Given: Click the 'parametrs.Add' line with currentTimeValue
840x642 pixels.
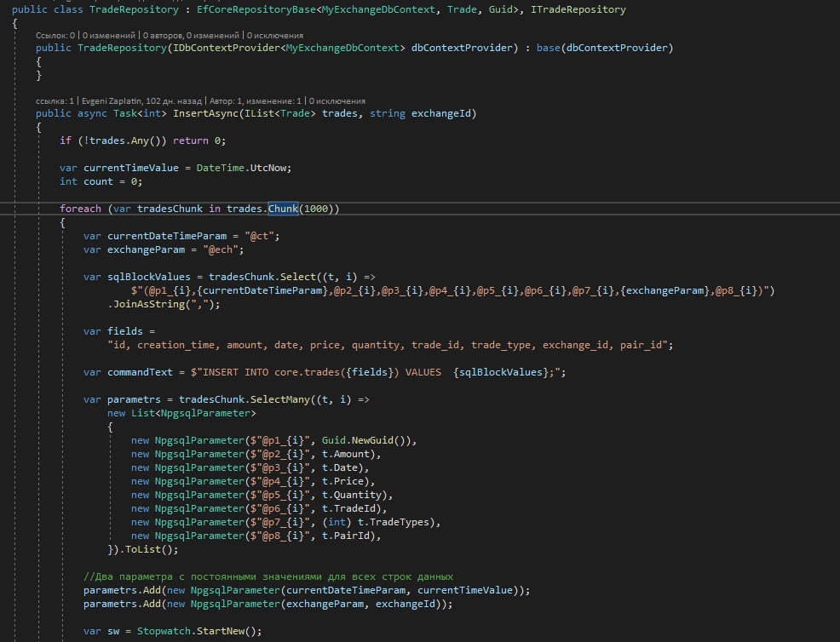Looking at the screenshot, I should [x=307, y=591].
